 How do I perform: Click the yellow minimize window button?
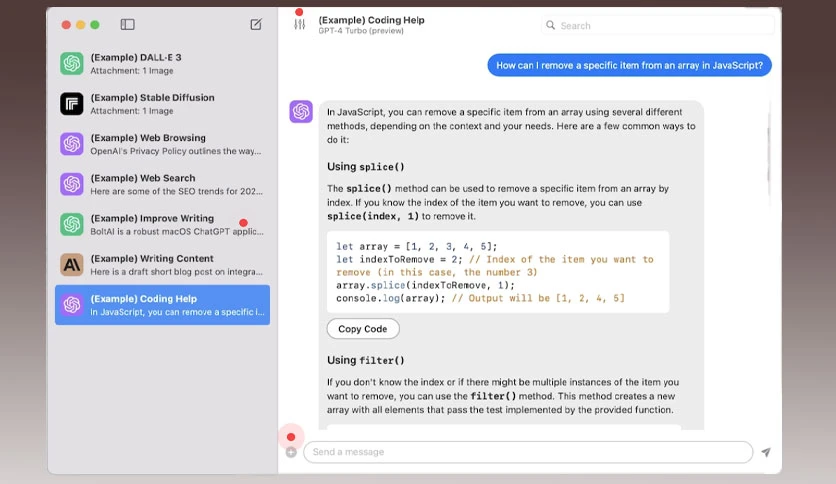coord(81,25)
